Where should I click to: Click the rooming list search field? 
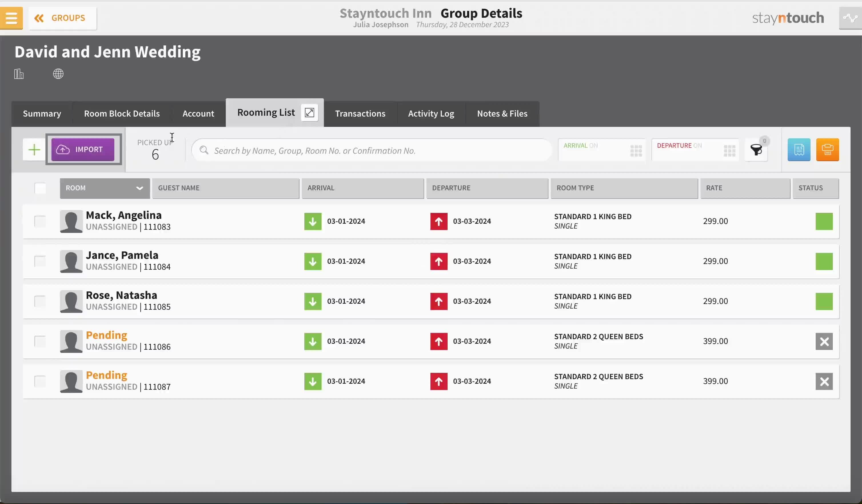(372, 151)
